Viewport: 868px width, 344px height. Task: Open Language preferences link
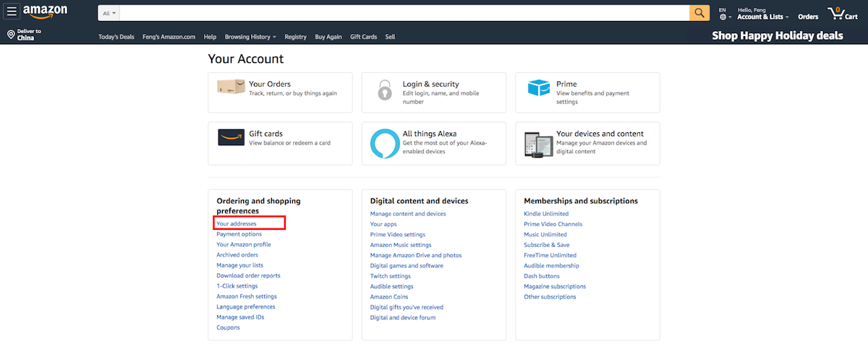tap(246, 306)
